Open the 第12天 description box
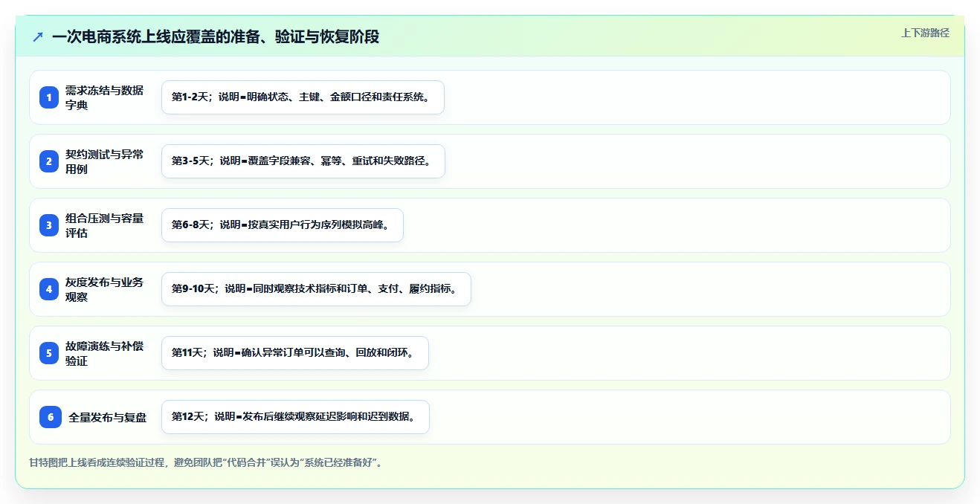 295,417
